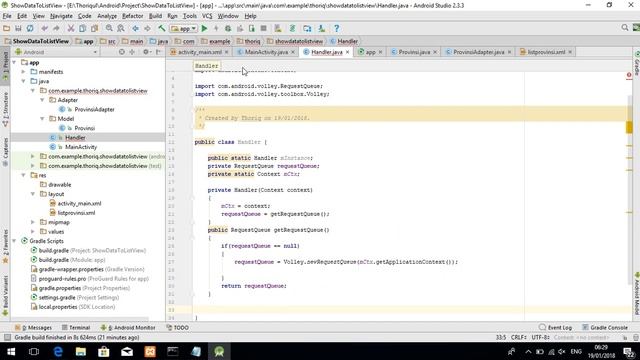The height and width of the screenshot is (360, 640).
Task: Click the Undo arrow icon
Action: (x=44, y=28)
